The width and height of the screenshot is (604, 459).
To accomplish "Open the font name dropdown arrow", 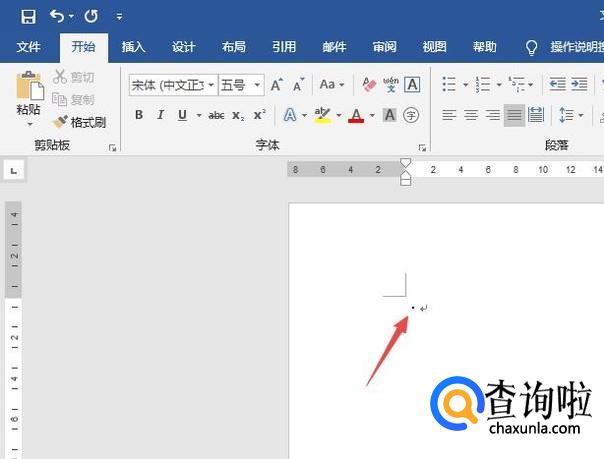I will 211,85.
